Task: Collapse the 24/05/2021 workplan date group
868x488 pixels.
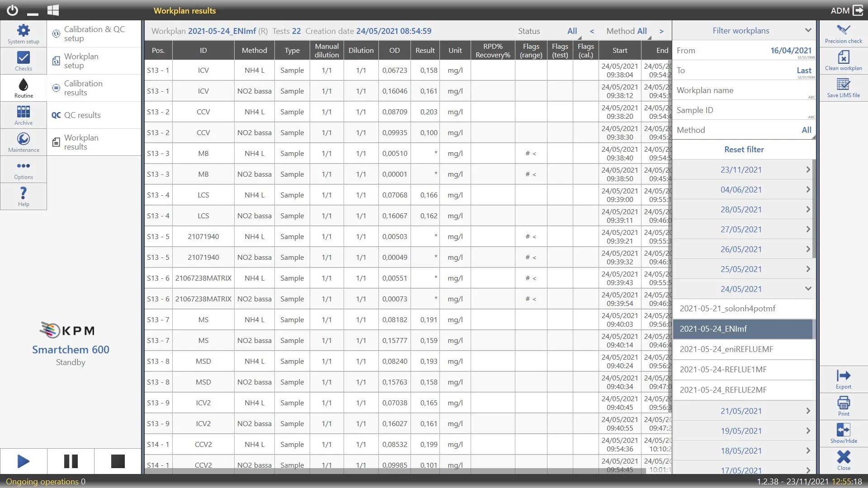Action: [x=807, y=289]
